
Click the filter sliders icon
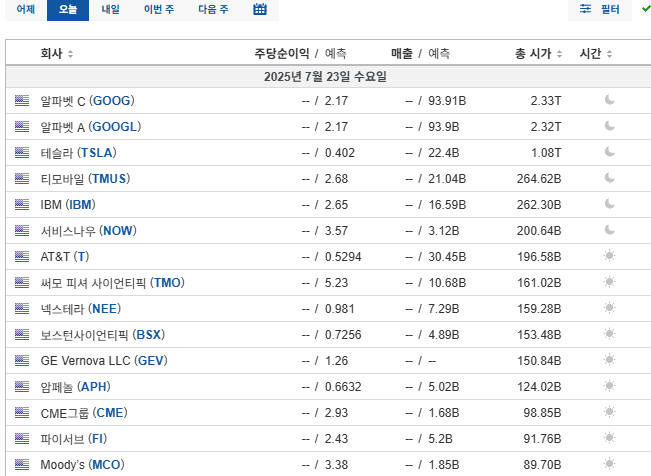(x=585, y=9)
